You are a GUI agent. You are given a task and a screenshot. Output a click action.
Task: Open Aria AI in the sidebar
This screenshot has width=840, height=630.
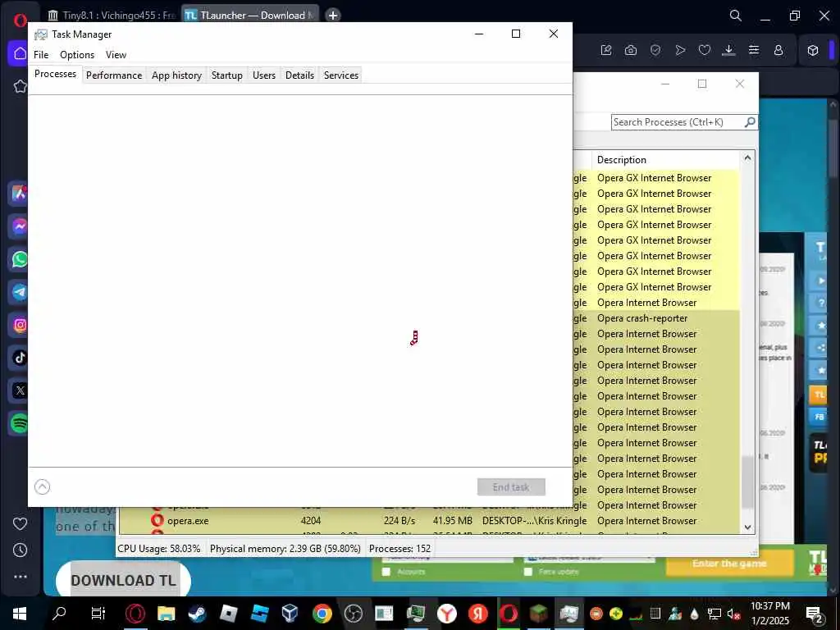point(20,194)
